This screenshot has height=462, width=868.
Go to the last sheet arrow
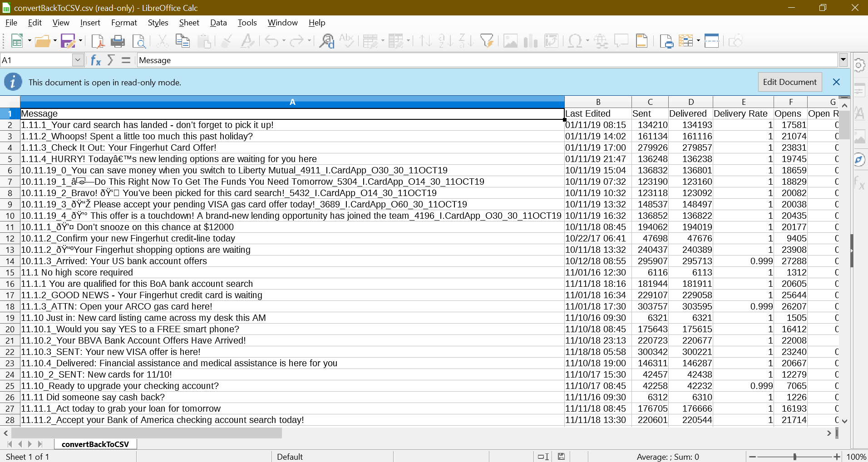[x=40, y=444]
